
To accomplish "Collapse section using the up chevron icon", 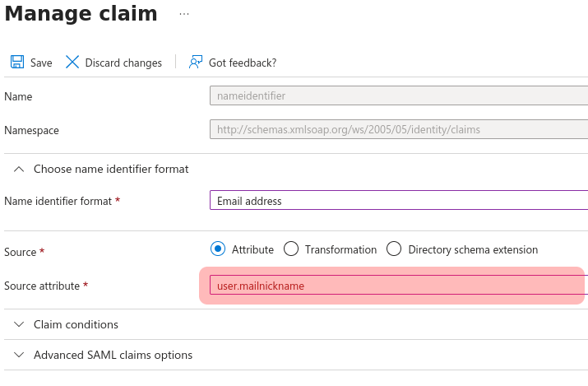I will tap(18, 169).
